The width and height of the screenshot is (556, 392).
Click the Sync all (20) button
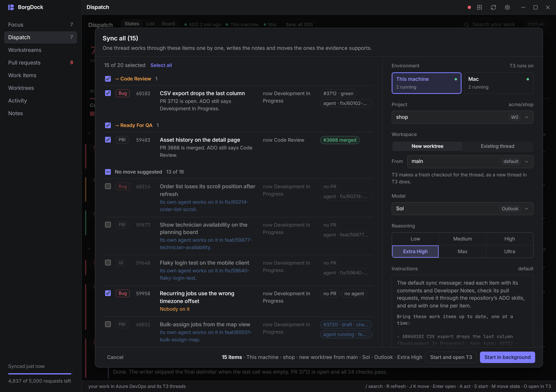click(299, 24)
